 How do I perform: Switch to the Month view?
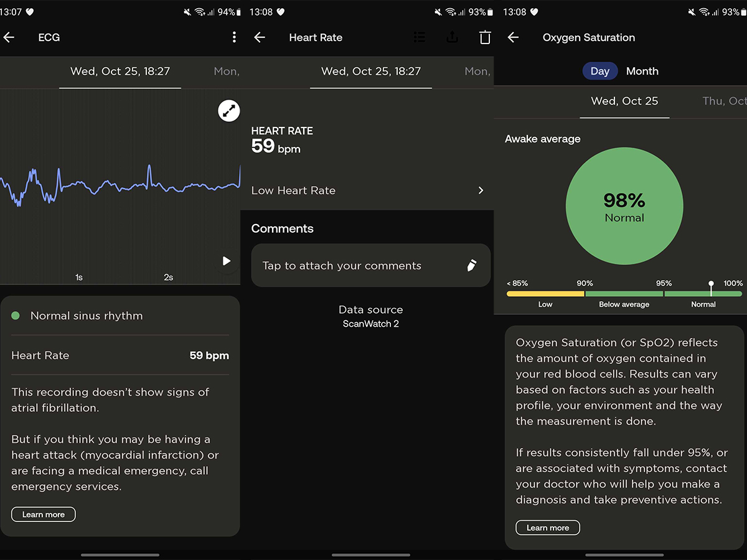[x=642, y=71]
